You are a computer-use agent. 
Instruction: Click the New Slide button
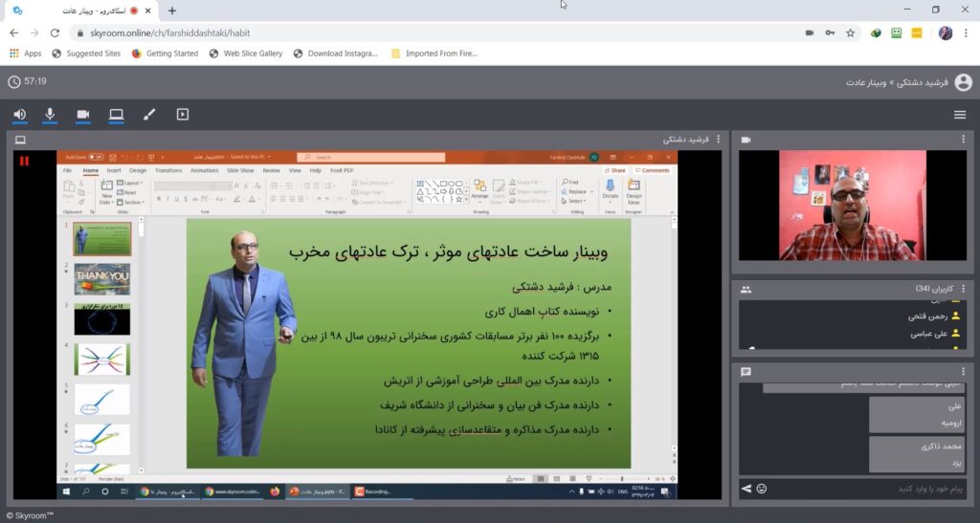[x=106, y=192]
